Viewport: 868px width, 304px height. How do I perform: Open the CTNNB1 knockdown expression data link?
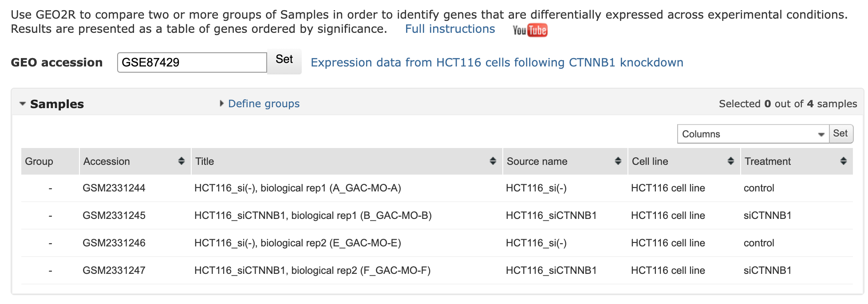(x=497, y=62)
